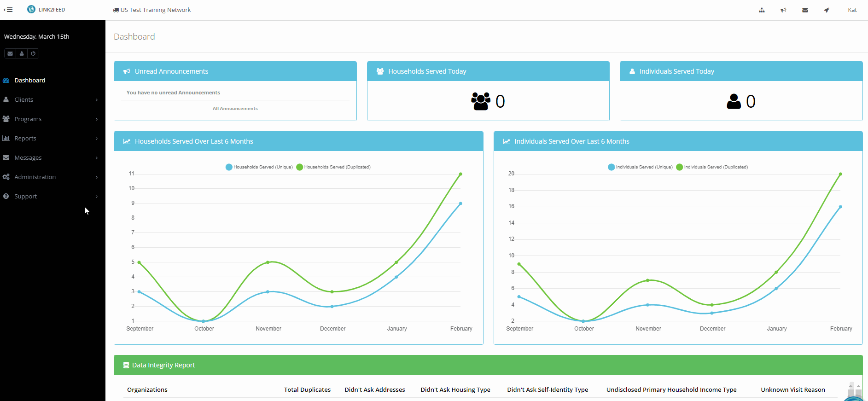868x401 pixels.
Task: Toggle Households Served (Unique) legend series
Action: 259,167
